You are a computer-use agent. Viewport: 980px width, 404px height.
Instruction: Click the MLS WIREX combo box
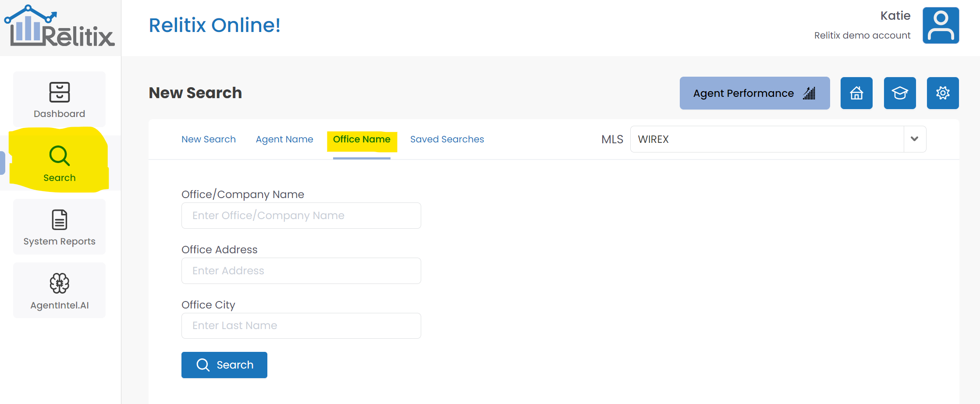778,139
